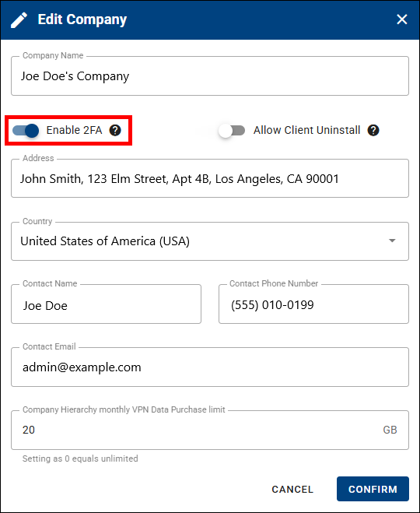Click the 'Edit Company' dialog title

pyautogui.click(x=82, y=19)
